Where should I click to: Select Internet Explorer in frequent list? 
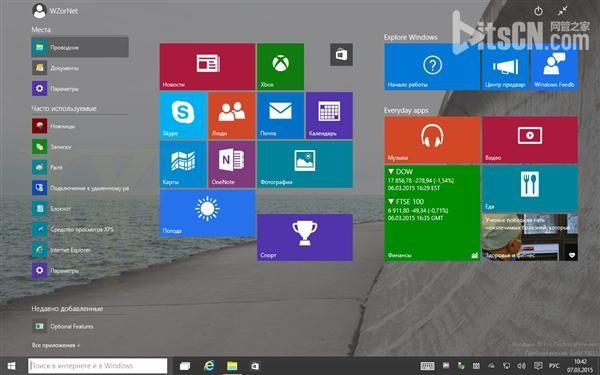coord(80,250)
